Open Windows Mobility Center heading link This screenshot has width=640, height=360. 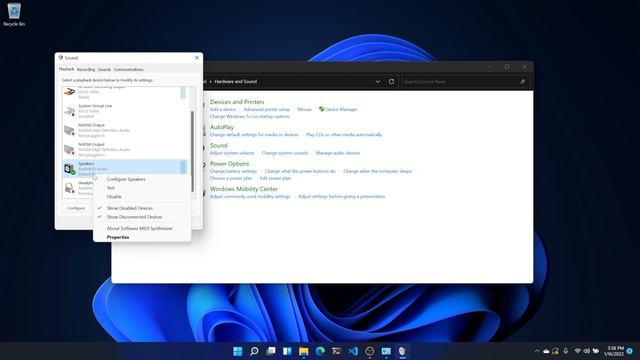[244, 189]
